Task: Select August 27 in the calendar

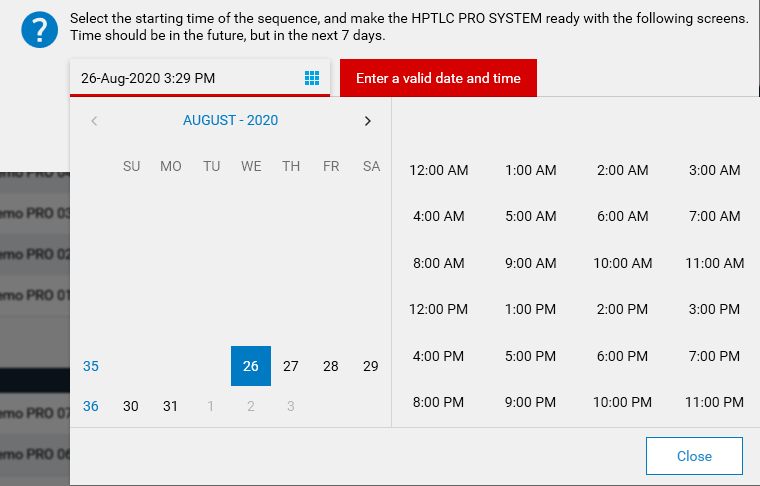Action: tap(291, 366)
